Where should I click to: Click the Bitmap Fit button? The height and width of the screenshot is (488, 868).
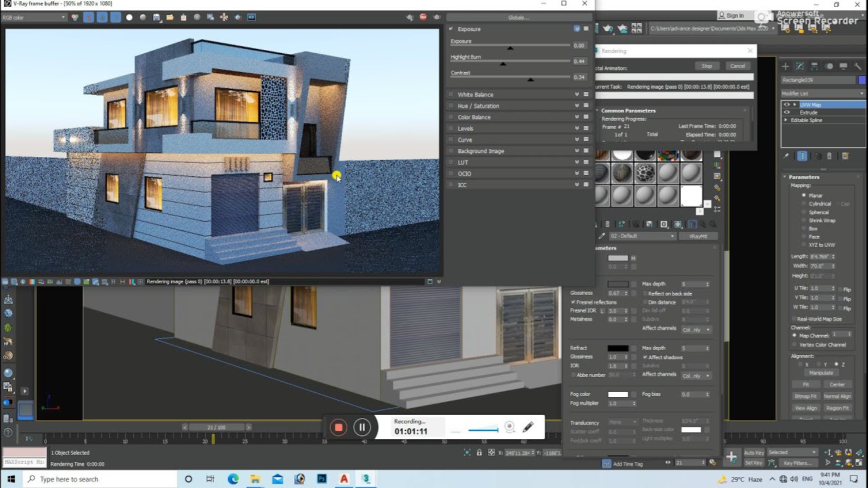806,396
